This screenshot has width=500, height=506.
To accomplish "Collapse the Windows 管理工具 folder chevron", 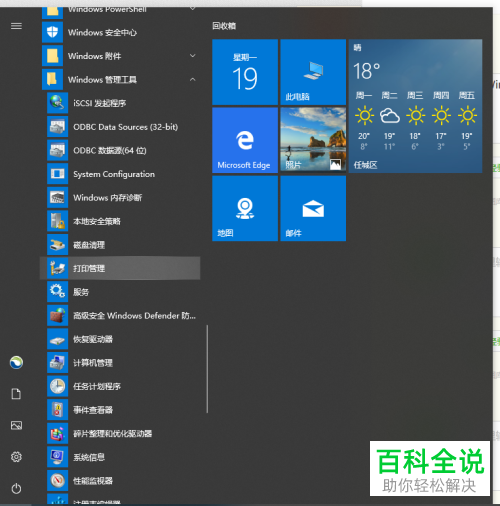I will [193, 79].
